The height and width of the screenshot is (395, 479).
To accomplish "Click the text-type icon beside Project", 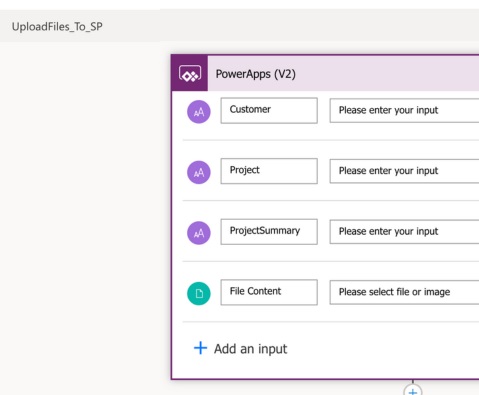I will point(199,172).
